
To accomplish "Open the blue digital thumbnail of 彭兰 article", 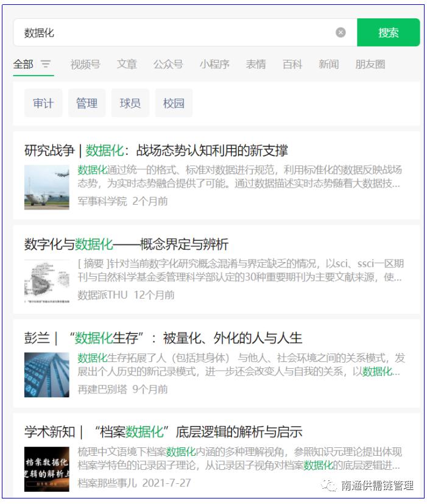I will (47, 375).
